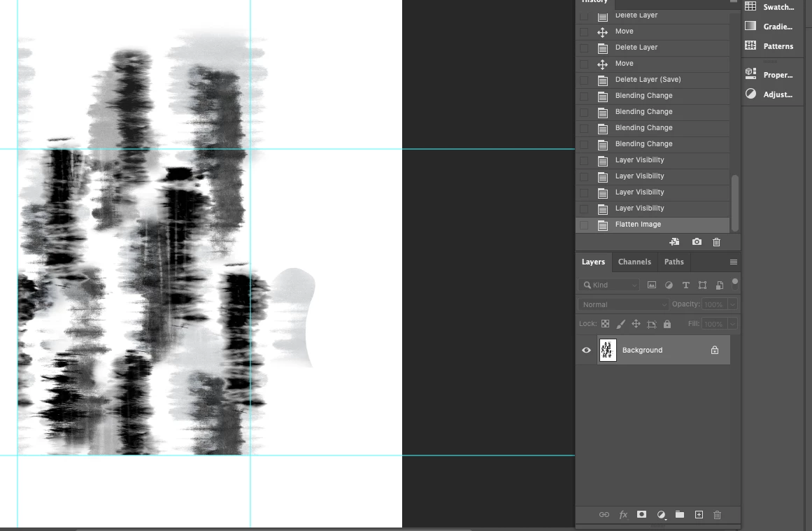
Task: Lock image pixels brush icon
Action: (x=621, y=324)
